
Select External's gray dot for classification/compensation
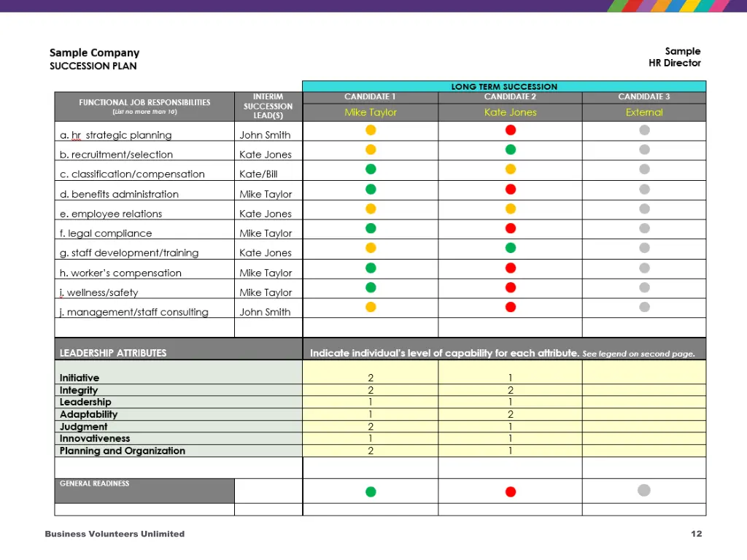[x=645, y=169]
